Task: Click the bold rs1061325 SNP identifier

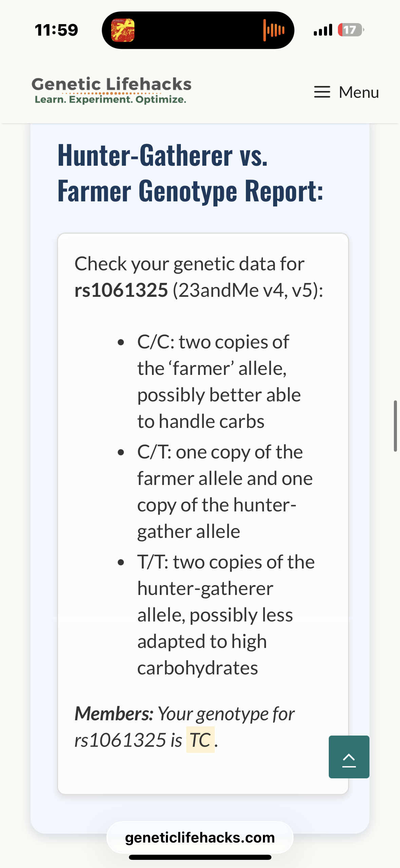Action: pos(121,290)
